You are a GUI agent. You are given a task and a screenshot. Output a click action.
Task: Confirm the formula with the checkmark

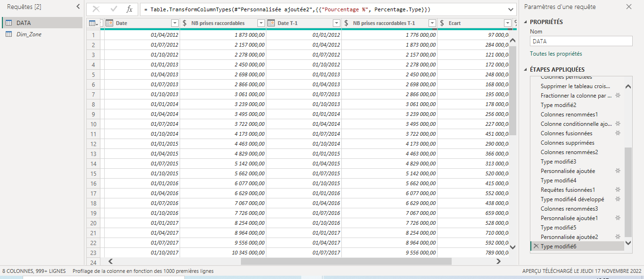[113, 9]
